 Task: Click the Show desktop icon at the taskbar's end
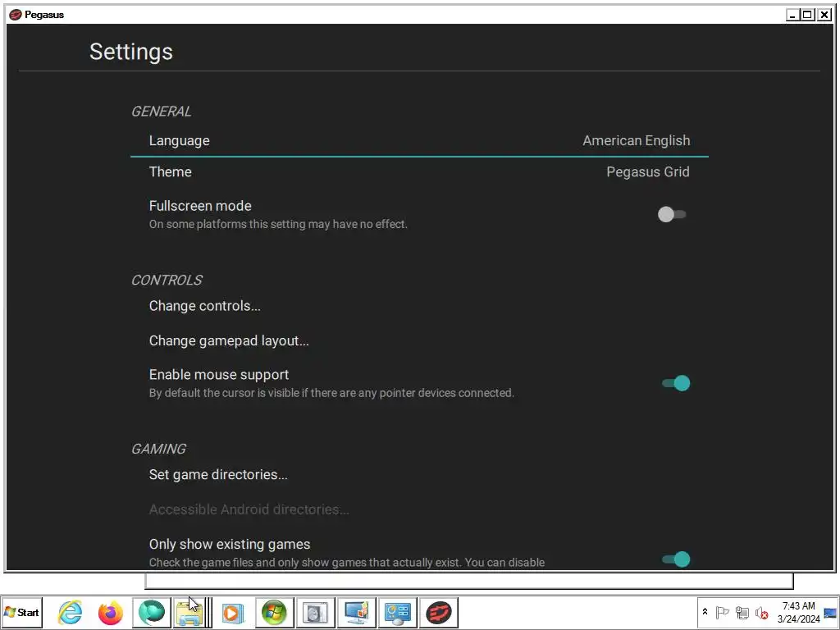point(830,612)
